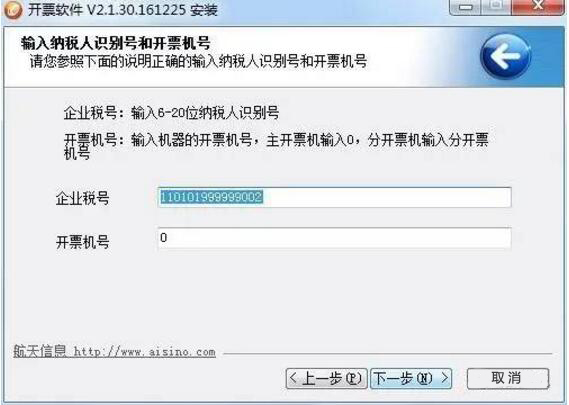Click the 企业税号 field label
This screenshot has height=405, width=569.
(x=82, y=199)
